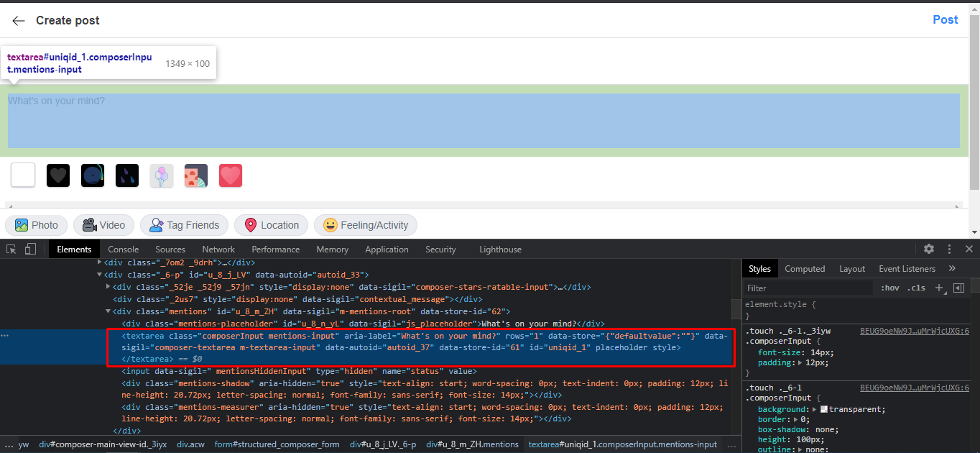This screenshot has height=453, width=980.
Task: Open the DevTools three-dot menu
Action: point(949,249)
